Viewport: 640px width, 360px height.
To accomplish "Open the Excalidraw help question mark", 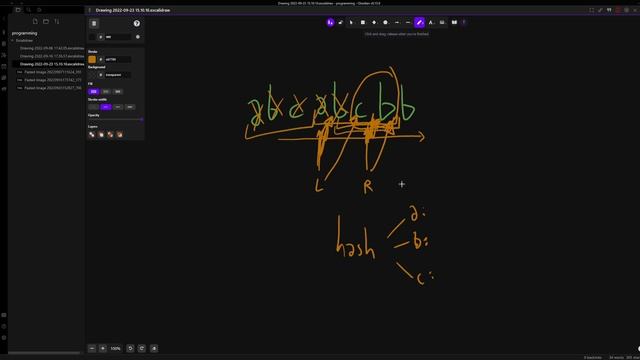I will coord(137,23).
